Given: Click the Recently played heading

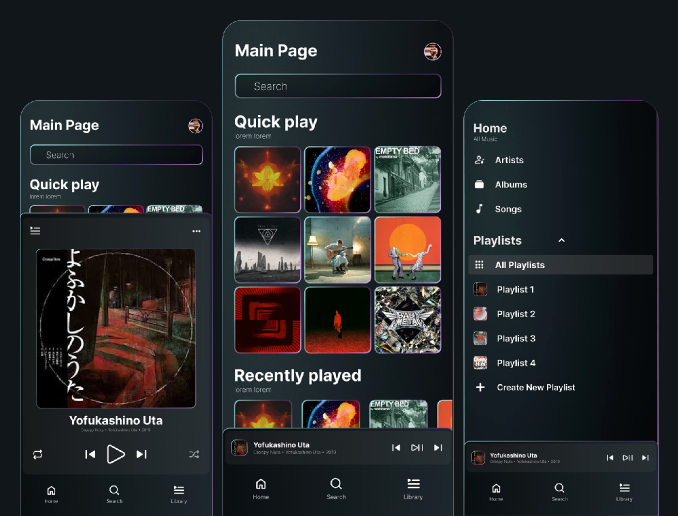Looking at the screenshot, I should [x=297, y=375].
